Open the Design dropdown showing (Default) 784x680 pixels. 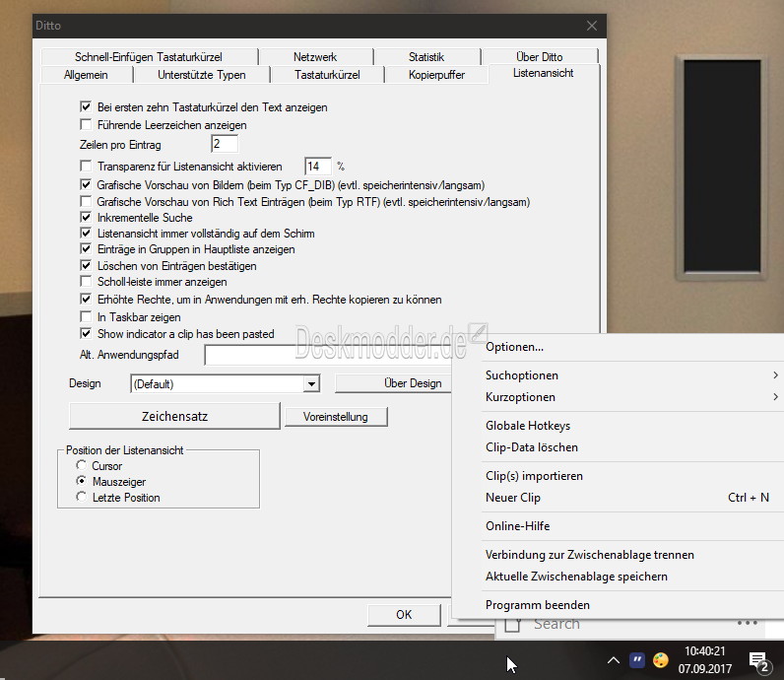point(225,383)
